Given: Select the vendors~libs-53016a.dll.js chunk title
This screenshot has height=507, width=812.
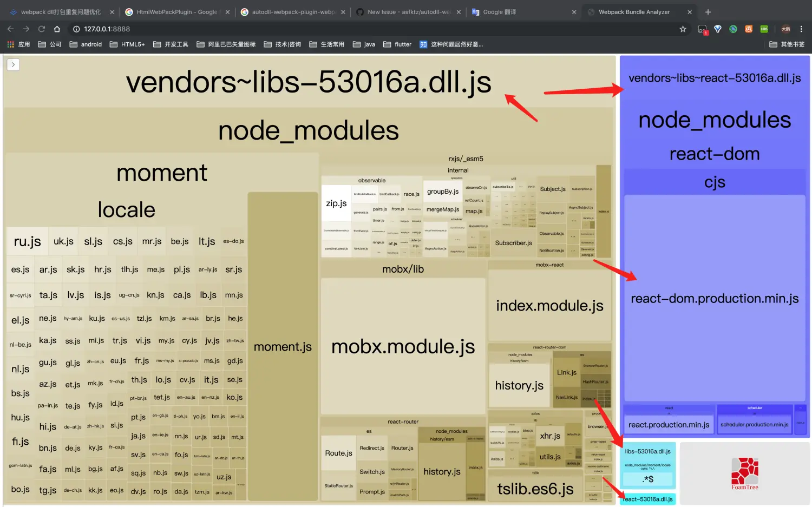Looking at the screenshot, I should [309, 82].
